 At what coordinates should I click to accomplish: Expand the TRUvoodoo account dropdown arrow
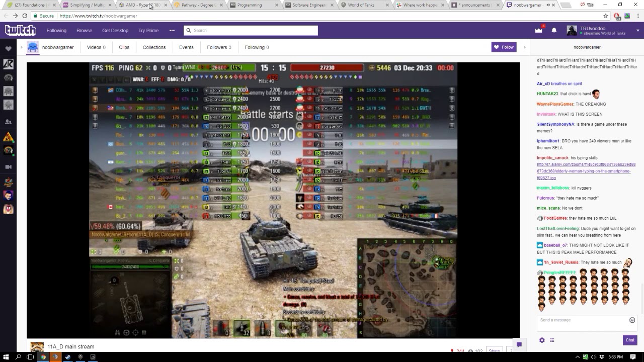637,31
